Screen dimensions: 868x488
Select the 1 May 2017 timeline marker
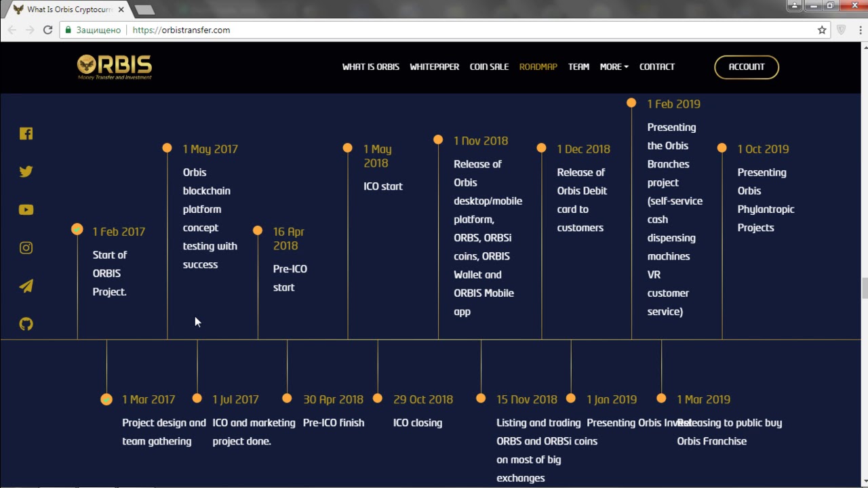tap(167, 148)
